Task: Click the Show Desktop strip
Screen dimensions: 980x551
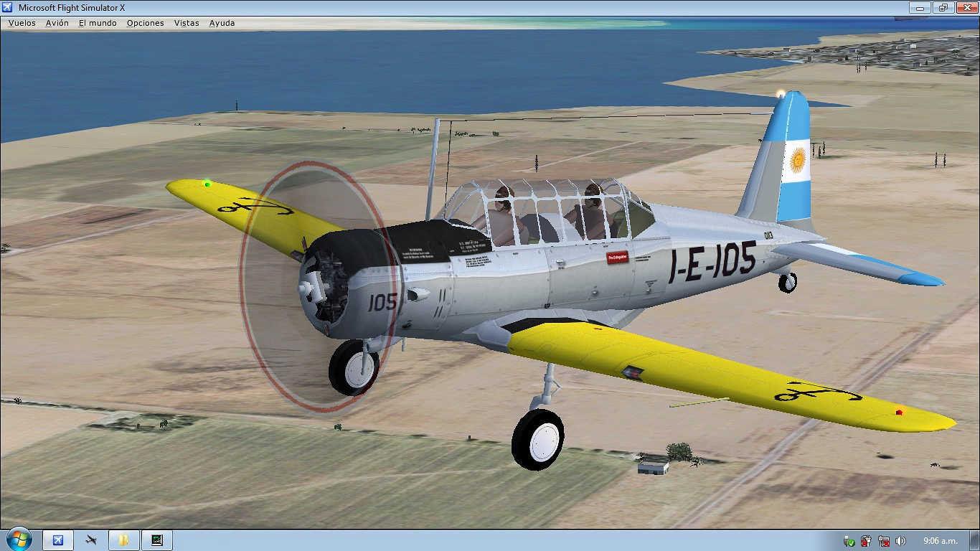Action: [975, 541]
